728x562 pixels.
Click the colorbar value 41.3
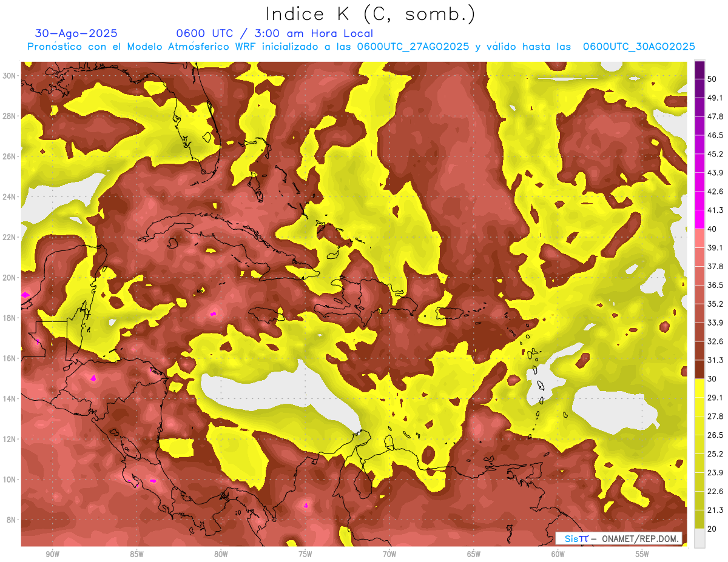715,210
